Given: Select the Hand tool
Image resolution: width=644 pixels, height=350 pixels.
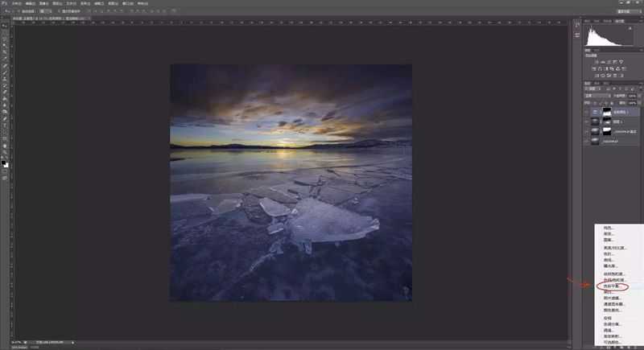Looking at the screenshot, I should [x=5, y=146].
